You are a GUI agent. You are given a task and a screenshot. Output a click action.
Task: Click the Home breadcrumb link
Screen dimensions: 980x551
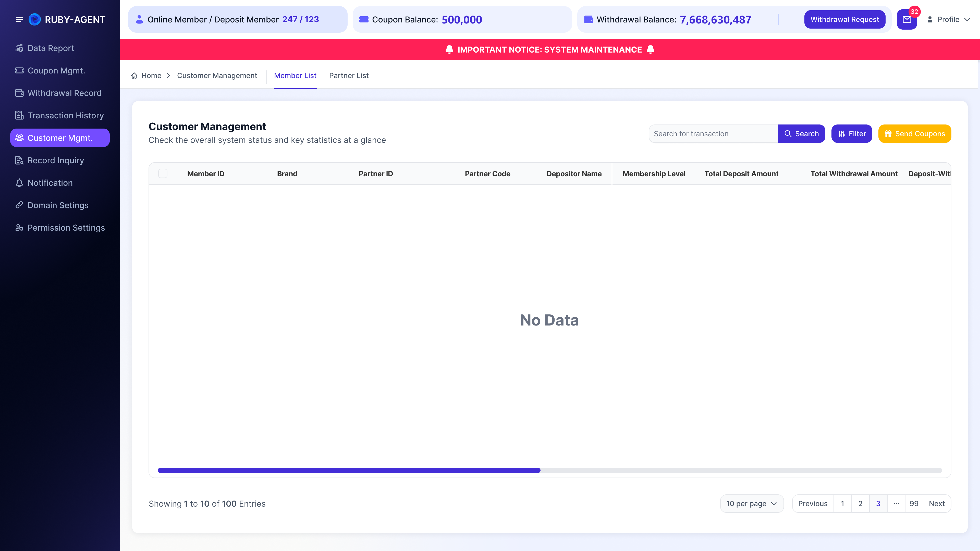[151, 76]
